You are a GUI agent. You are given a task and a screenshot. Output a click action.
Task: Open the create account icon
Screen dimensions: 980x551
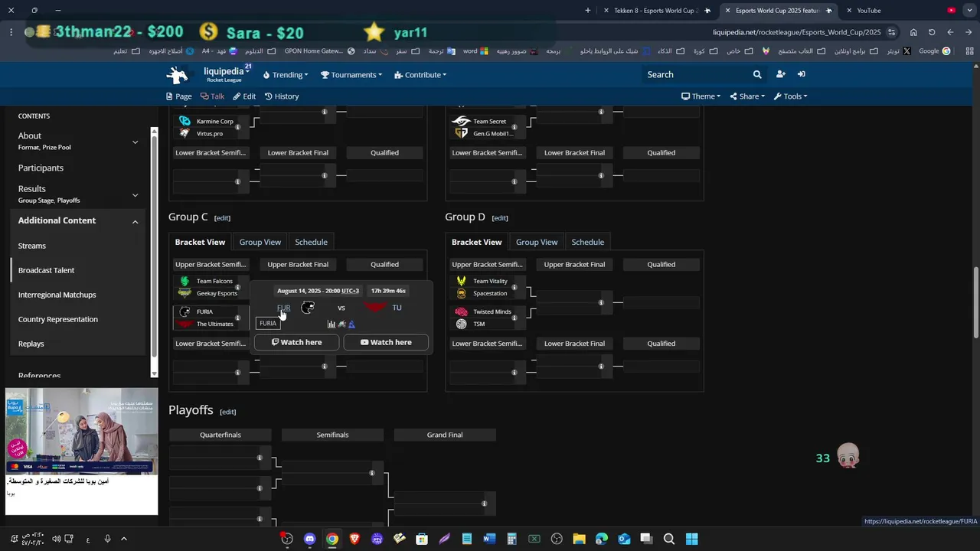coord(780,74)
